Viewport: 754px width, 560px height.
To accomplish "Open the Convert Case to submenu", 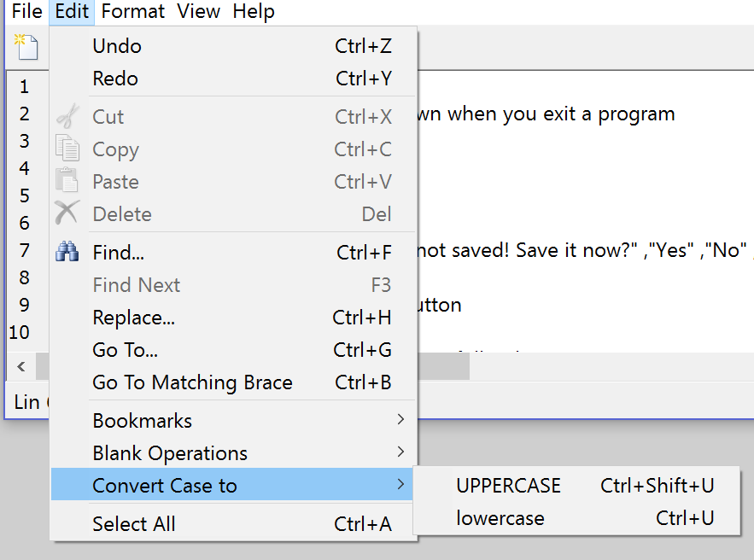I will pyautogui.click(x=232, y=485).
